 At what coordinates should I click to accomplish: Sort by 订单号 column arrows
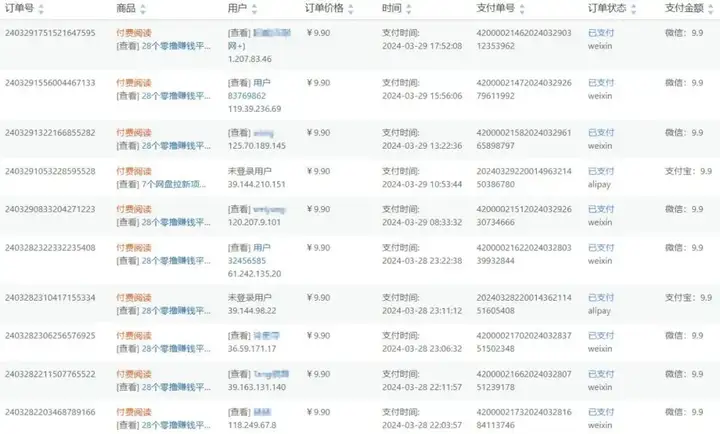click(x=41, y=9)
